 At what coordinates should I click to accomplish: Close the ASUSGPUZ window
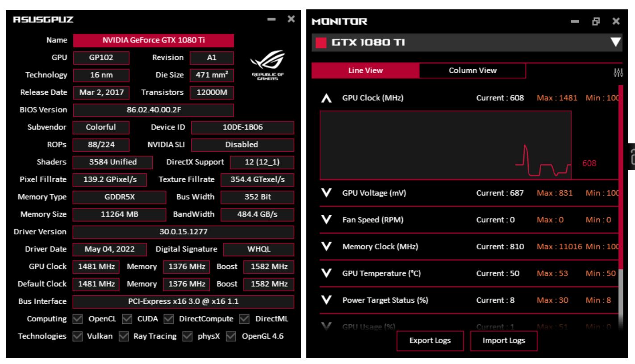pyautogui.click(x=291, y=19)
